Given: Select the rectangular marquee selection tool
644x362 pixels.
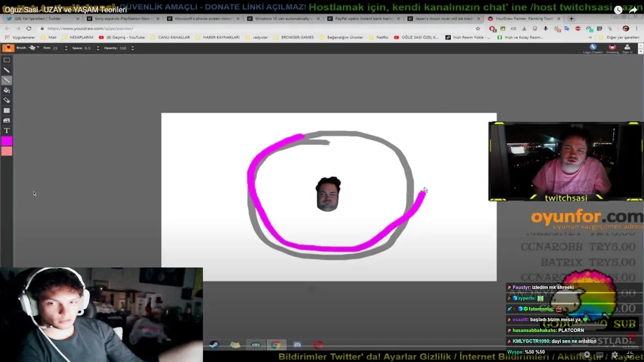Looking at the screenshot, I should (x=7, y=60).
